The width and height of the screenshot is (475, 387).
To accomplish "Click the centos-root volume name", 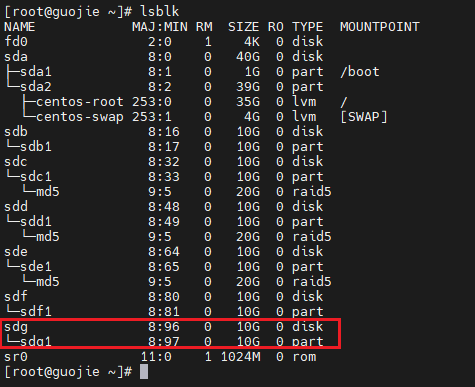I will click(x=80, y=102).
